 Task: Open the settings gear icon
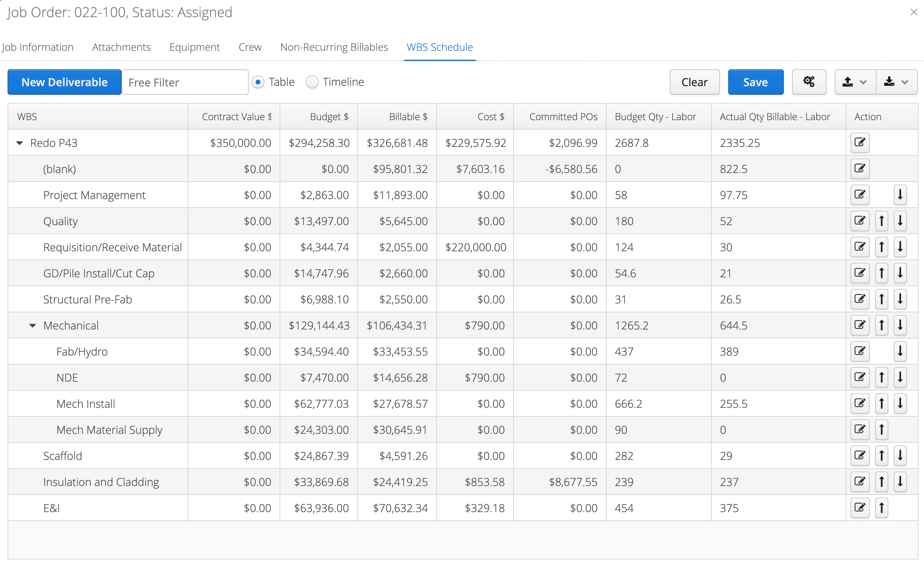tap(809, 82)
